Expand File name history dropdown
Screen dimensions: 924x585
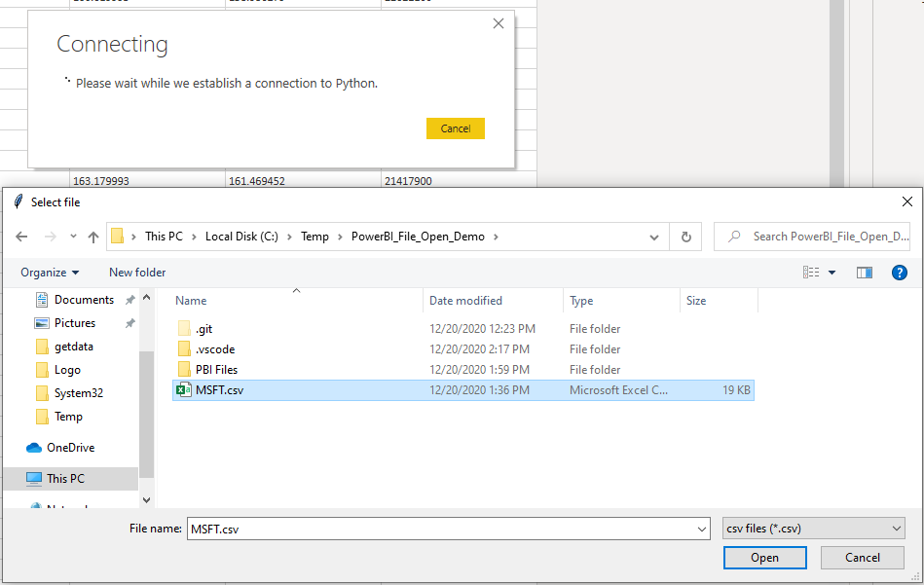tap(702, 530)
